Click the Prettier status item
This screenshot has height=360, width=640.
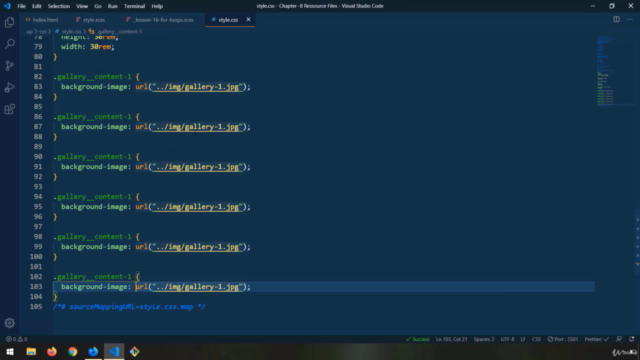(x=596, y=339)
